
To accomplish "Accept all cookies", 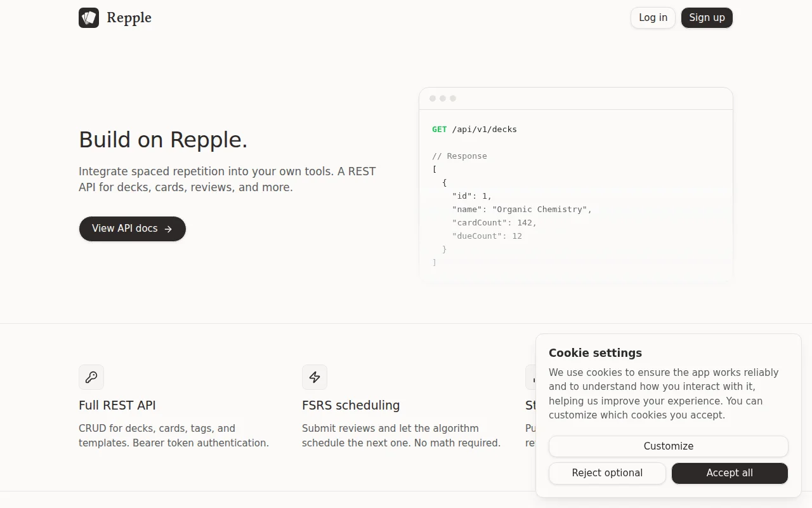I will pyautogui.click(x=730, y=473).
